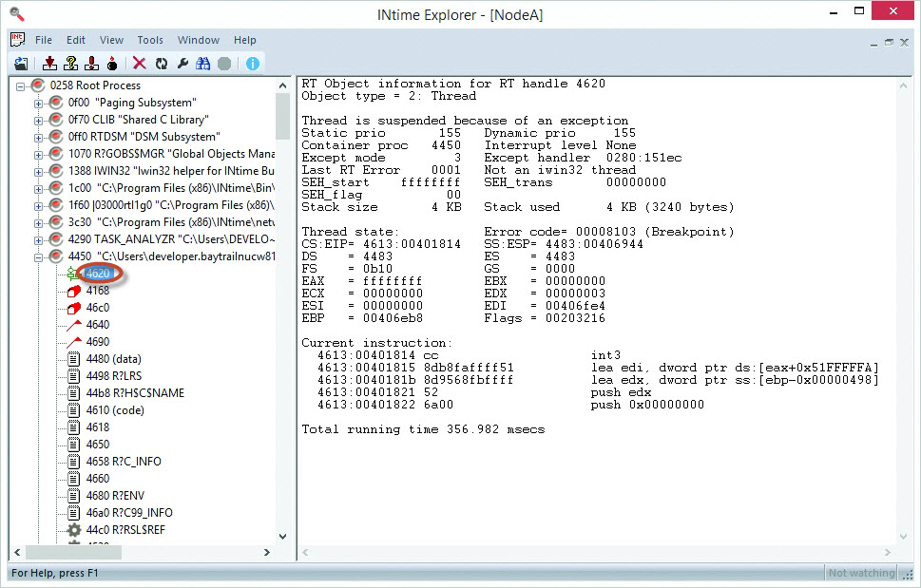Select object 4650 in the tree

(98, 445)
